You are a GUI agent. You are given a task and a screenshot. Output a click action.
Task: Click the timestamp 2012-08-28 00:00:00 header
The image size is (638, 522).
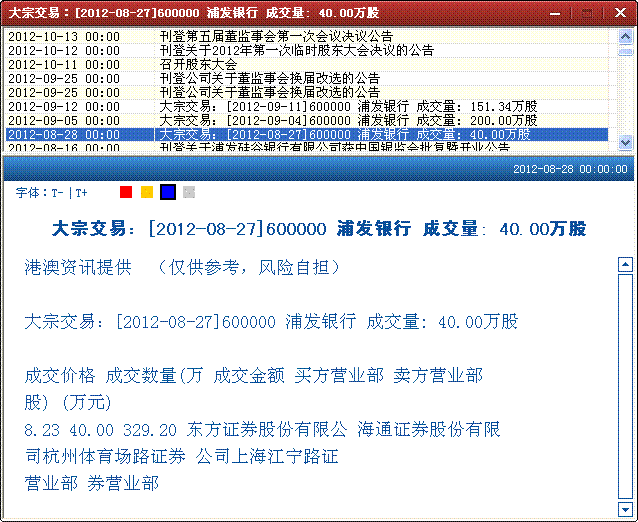point(570,169)
